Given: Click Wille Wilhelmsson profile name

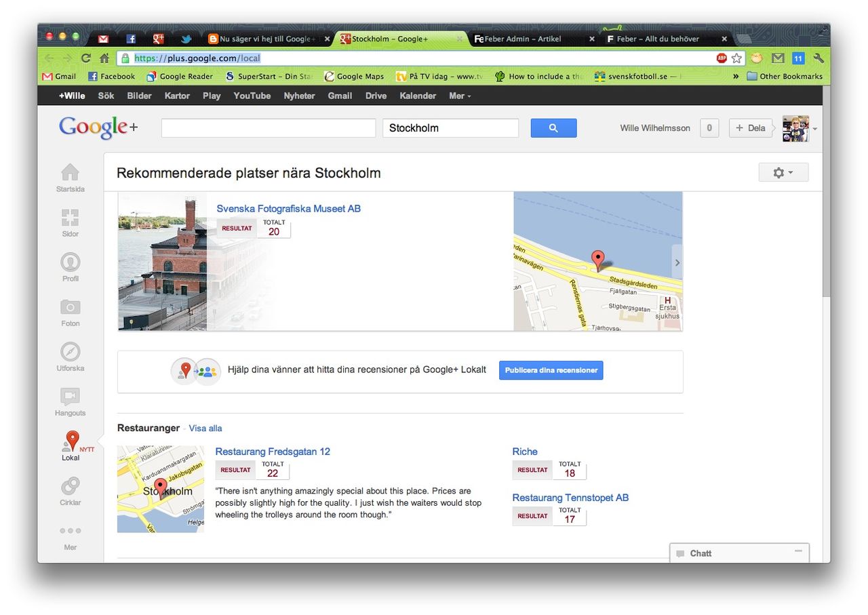Looking at the screenshot, I should [655, 128].
